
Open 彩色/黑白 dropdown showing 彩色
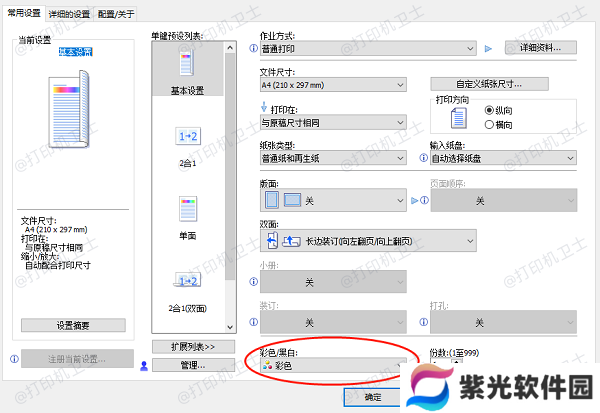tap(333, 366)
